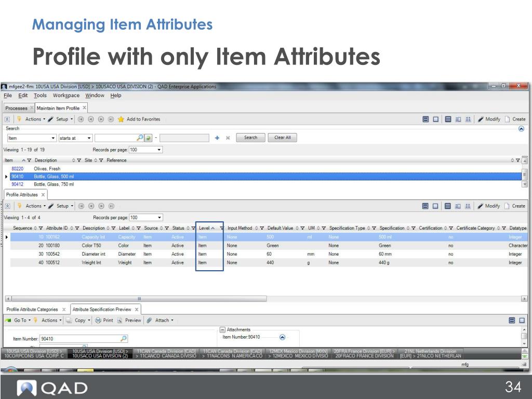532x399 pixels.
Task: Add a search criterion with plus icon
Action: pyautogui.click(x=217, y=138)
